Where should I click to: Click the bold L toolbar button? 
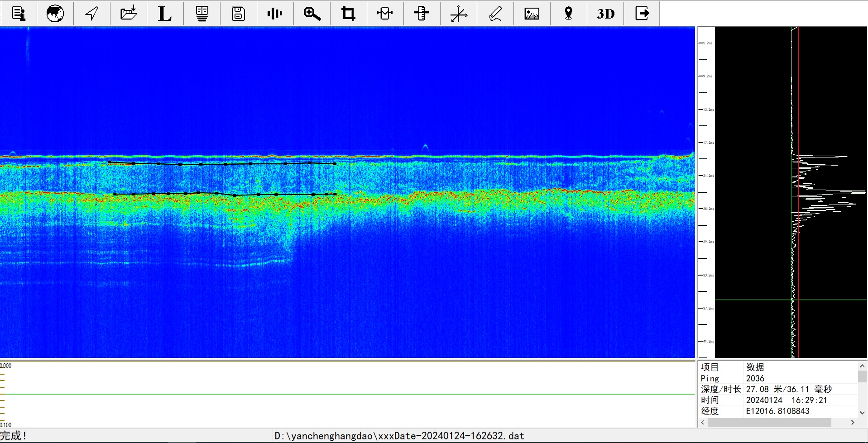coord(165,14)
